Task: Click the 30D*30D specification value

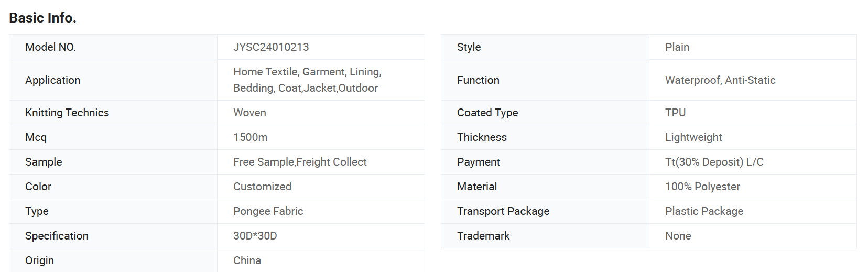Action: 255,236
